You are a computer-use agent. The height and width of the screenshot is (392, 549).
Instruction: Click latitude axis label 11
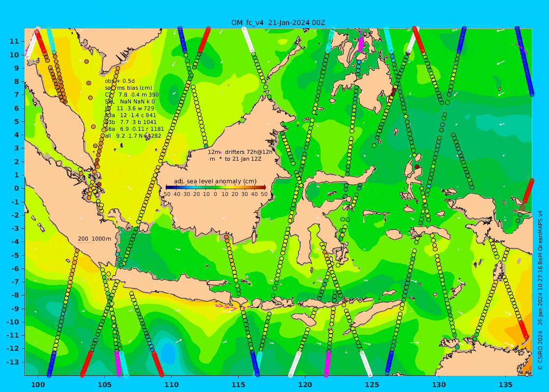14,41
